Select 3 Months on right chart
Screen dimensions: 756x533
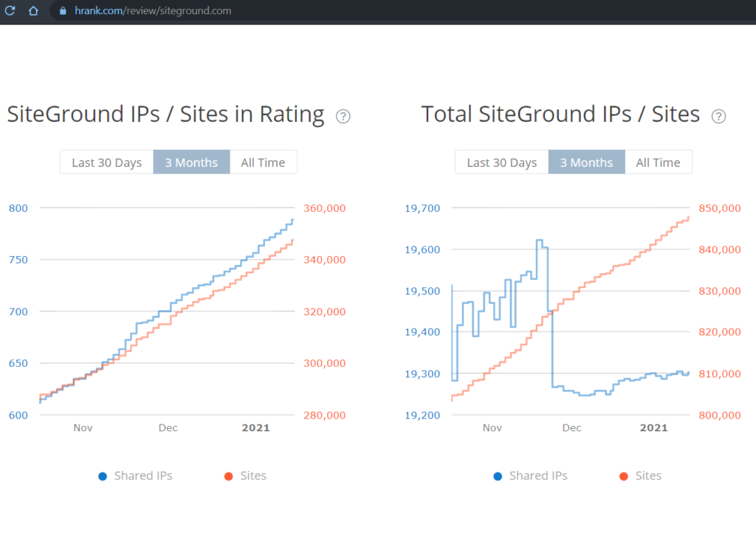pos(586,162)
